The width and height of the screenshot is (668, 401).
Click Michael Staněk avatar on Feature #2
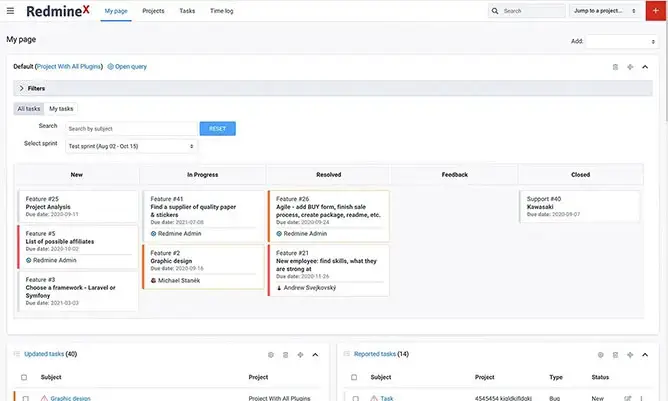pos(153,280)
